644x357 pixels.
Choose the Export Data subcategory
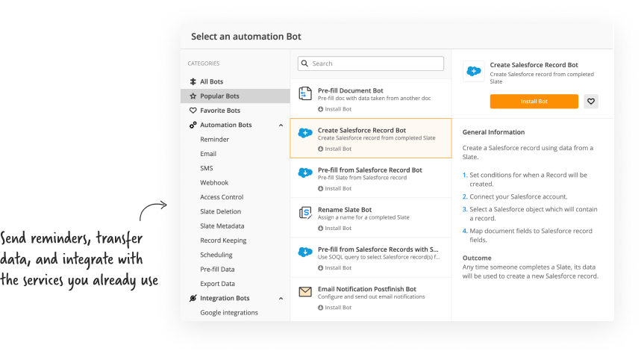[217, 284]
